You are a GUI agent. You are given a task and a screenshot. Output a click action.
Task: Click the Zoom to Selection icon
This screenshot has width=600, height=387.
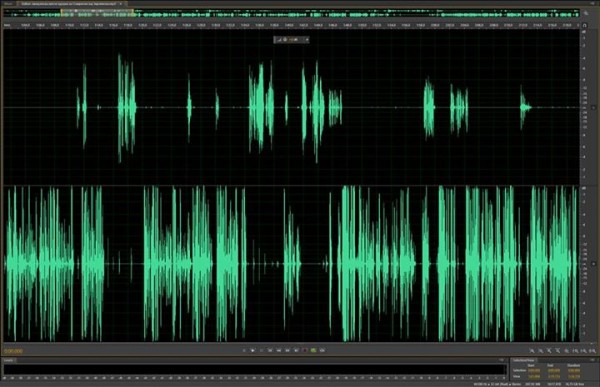pyautogui.click(x=592, y=350)
